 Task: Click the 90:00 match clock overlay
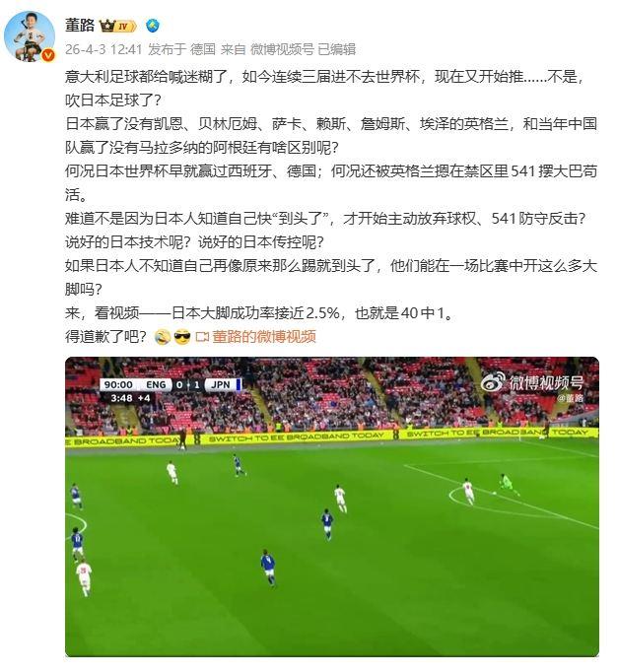point(118,385)
